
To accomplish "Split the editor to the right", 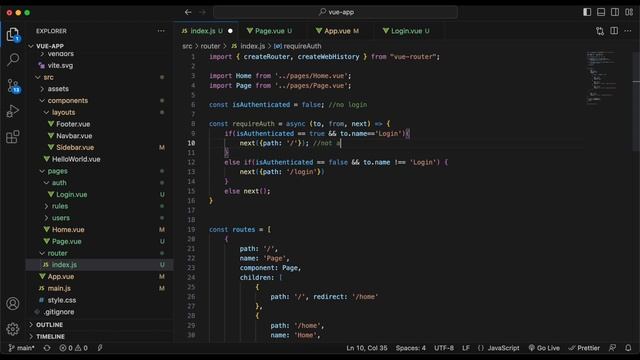I will 614,31.
